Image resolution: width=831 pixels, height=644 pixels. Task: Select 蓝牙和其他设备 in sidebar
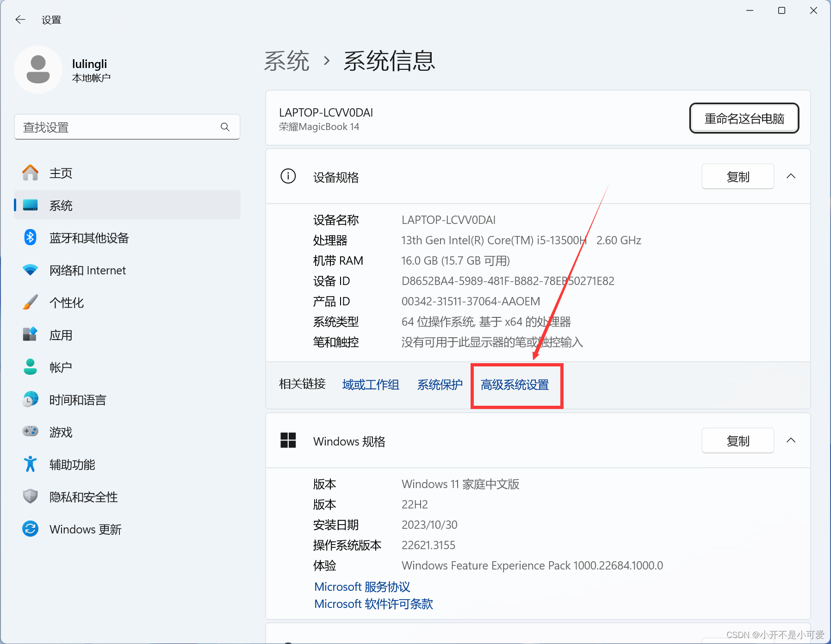(127, 238)
